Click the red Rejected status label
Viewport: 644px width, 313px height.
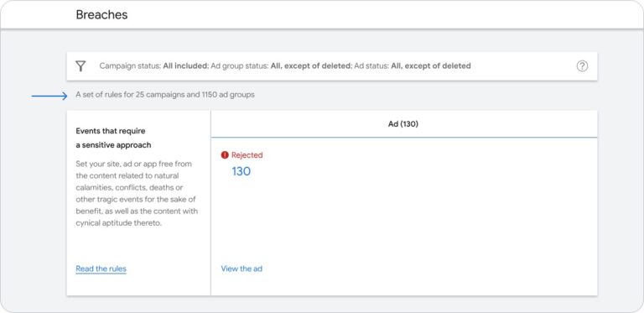pos(247,155)
